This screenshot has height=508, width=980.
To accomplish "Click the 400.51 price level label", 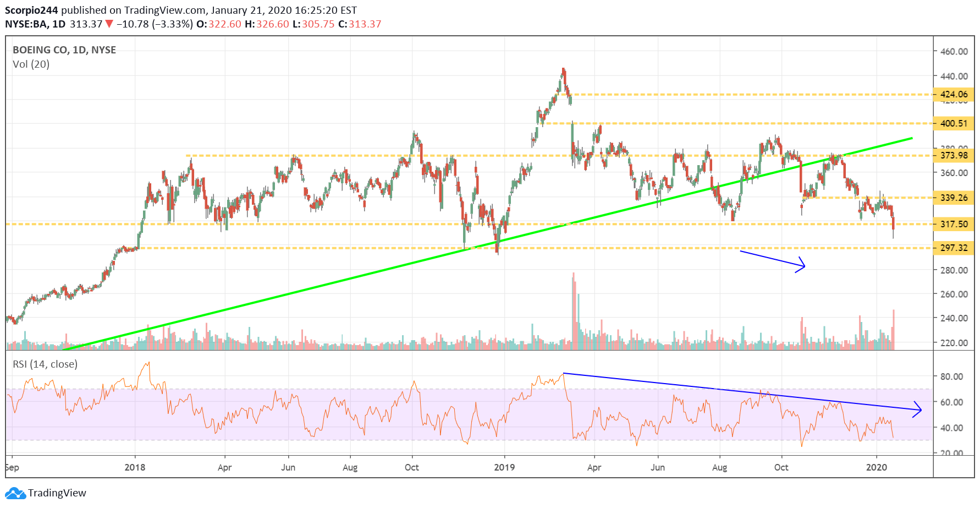I will [954, 123].
